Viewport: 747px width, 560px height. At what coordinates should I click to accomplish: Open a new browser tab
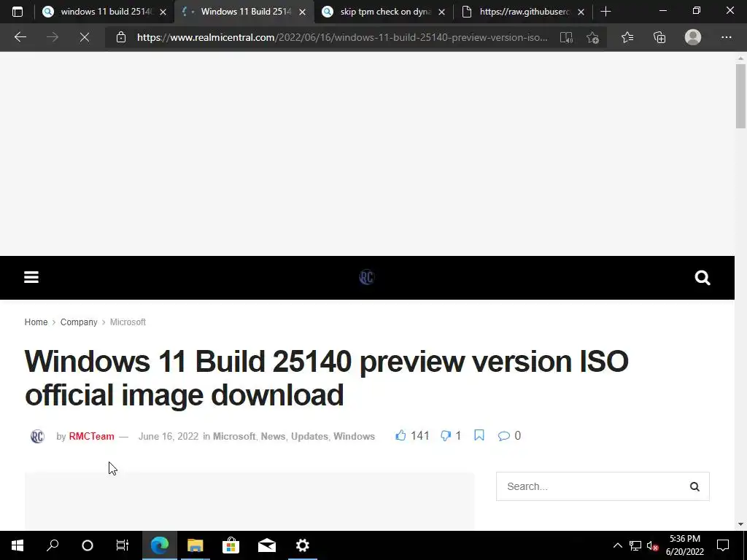(x=605, y=12)
